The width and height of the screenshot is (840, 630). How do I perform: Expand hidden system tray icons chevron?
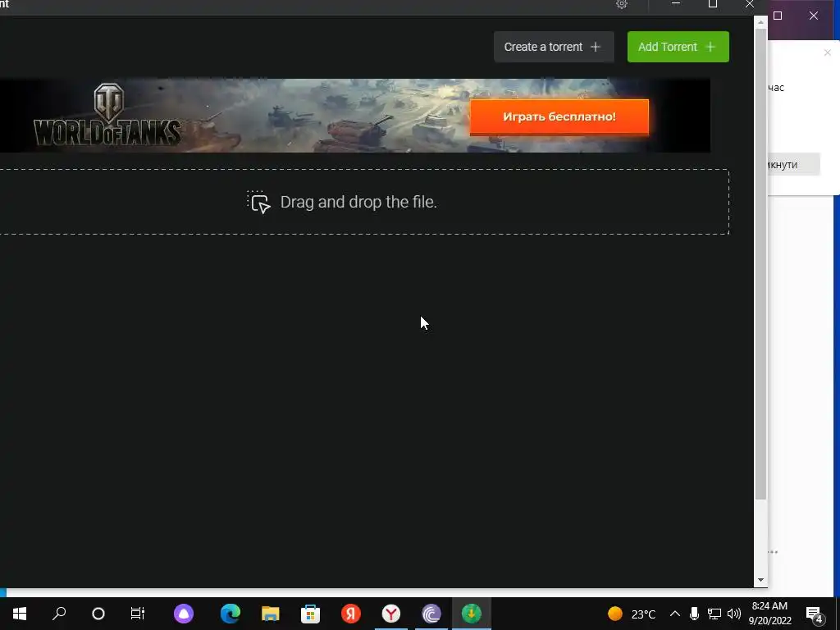(675, 614)
